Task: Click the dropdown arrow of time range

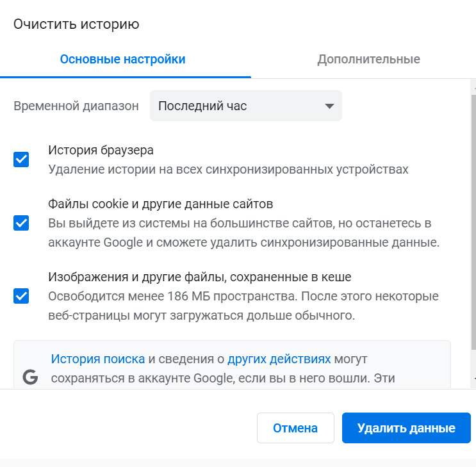Action: coord(329,106)
